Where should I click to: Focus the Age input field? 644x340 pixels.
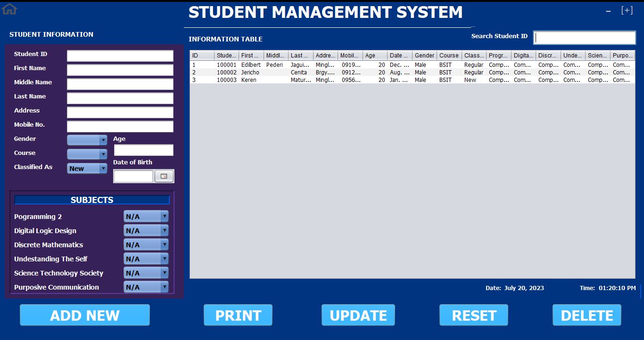[144, 150]
